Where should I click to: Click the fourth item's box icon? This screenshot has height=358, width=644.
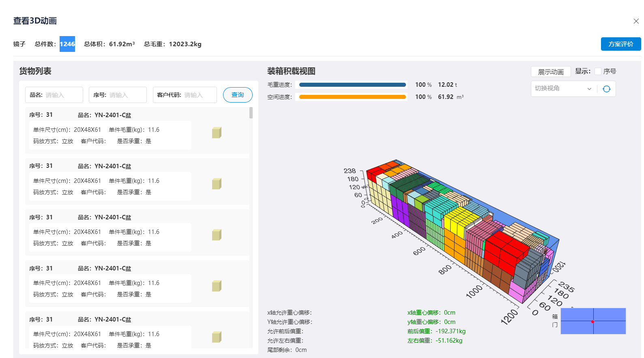point(217,286)
